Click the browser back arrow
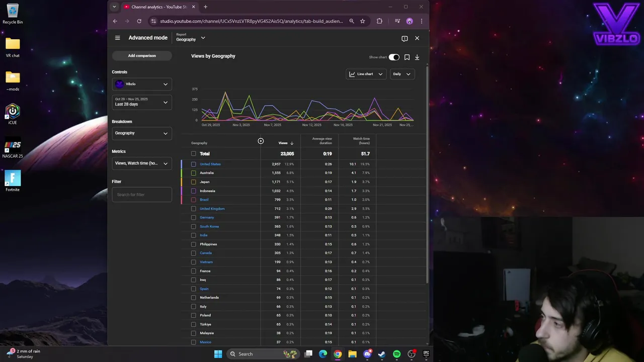644x362 pixels. pyautogui.click(x=115, y=21)
